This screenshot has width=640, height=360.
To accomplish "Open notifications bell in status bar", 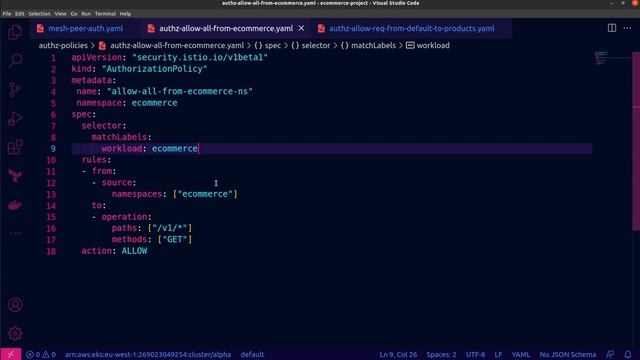I will pos(628,354).
